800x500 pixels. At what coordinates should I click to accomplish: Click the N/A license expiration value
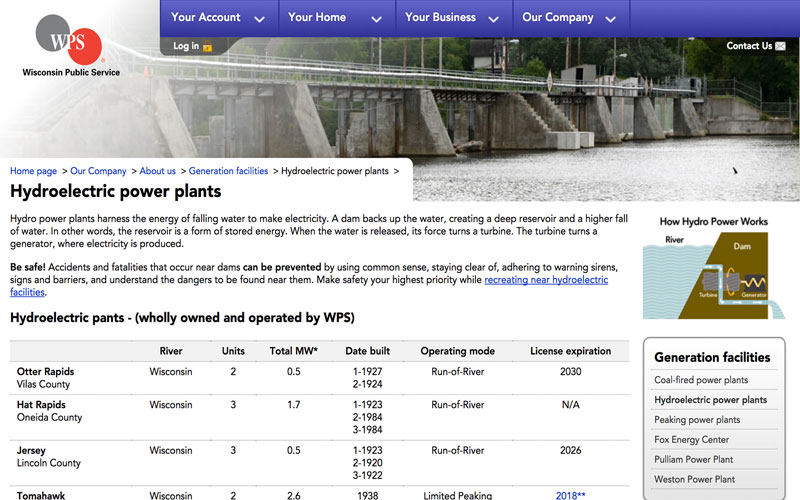[x=570, y=405]
